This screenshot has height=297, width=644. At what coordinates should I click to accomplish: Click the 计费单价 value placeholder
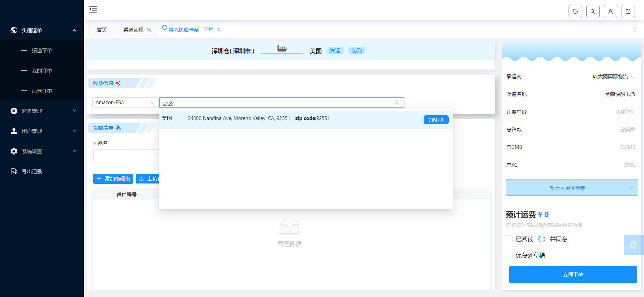[625, 112]
